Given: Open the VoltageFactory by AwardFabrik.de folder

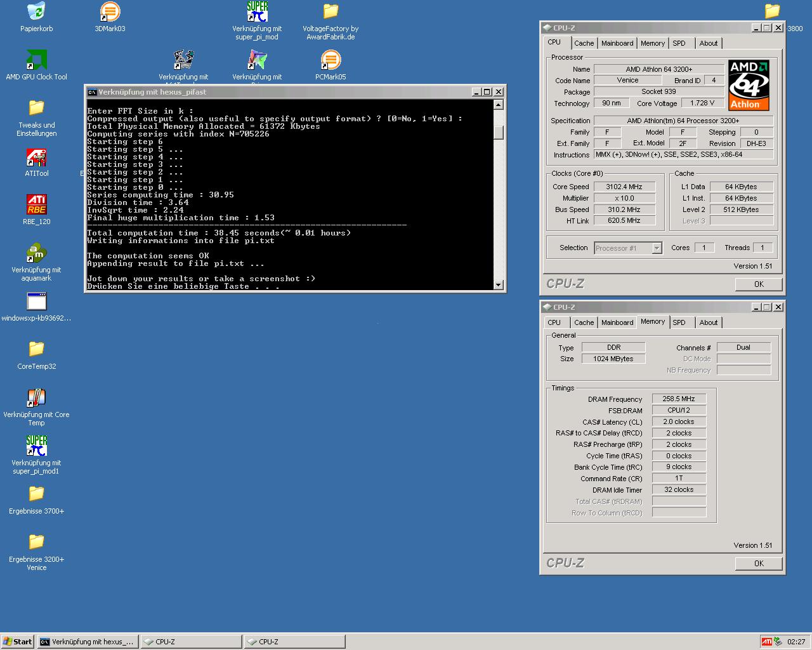Looking at the screenshot, I should coord(331,11).
